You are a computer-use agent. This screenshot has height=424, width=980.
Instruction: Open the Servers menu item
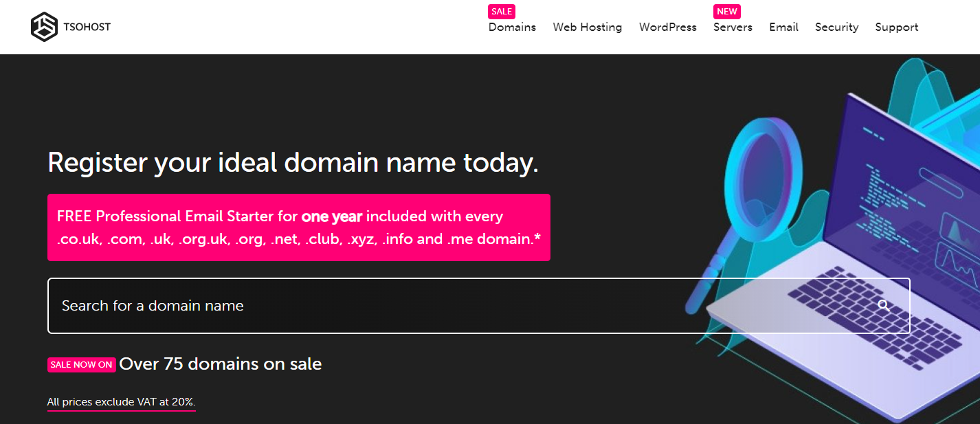pos(733,27)
